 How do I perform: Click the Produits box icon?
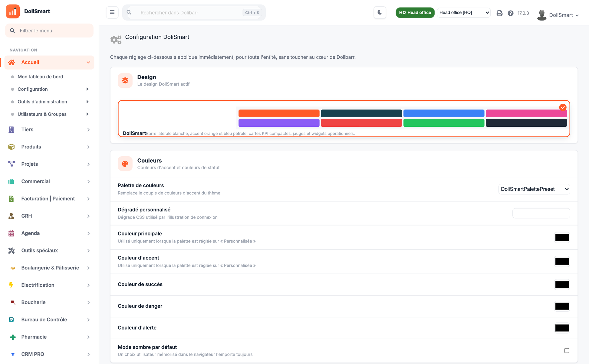click(x=11, y=147)
